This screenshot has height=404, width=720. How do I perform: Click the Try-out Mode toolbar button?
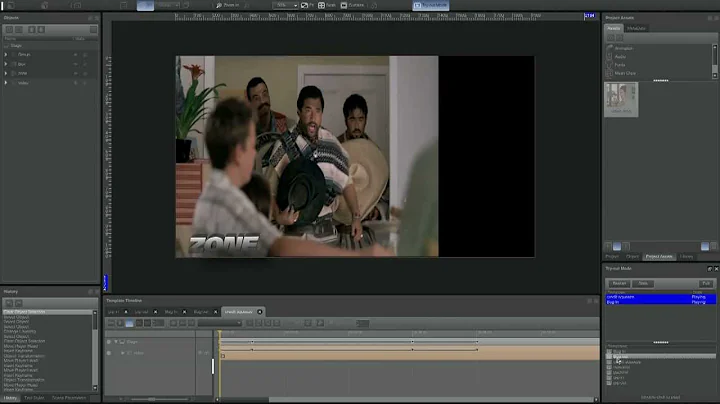pos(430,5)
